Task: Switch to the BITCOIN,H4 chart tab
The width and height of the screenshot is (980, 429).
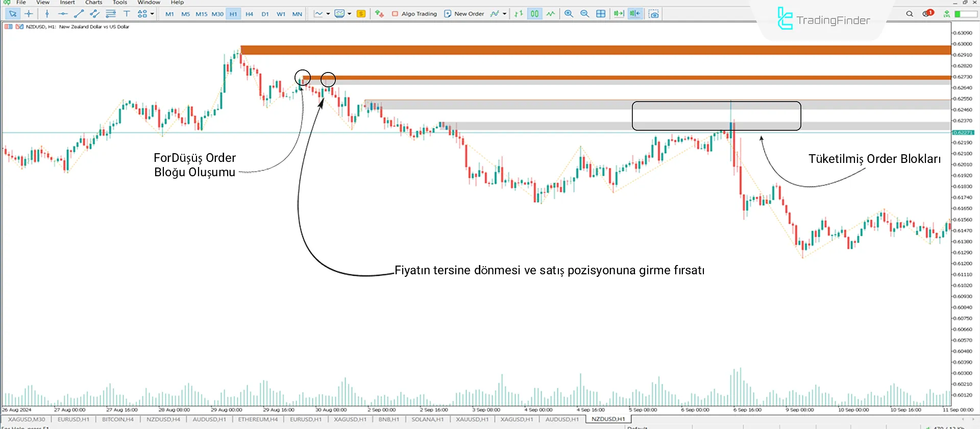Action: click(117, 419)
